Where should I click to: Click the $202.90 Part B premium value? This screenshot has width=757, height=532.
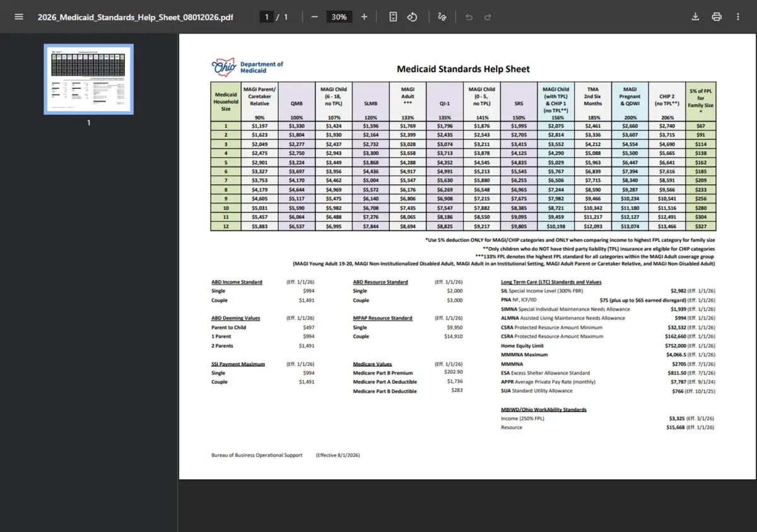pyautogui.click(x=453, y=373)
